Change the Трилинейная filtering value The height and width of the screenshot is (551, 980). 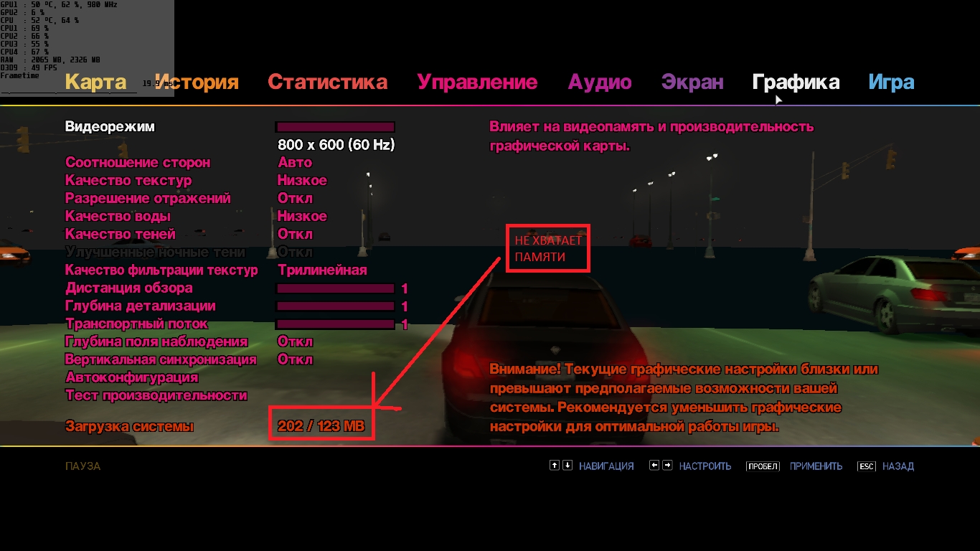coord(322,270)
